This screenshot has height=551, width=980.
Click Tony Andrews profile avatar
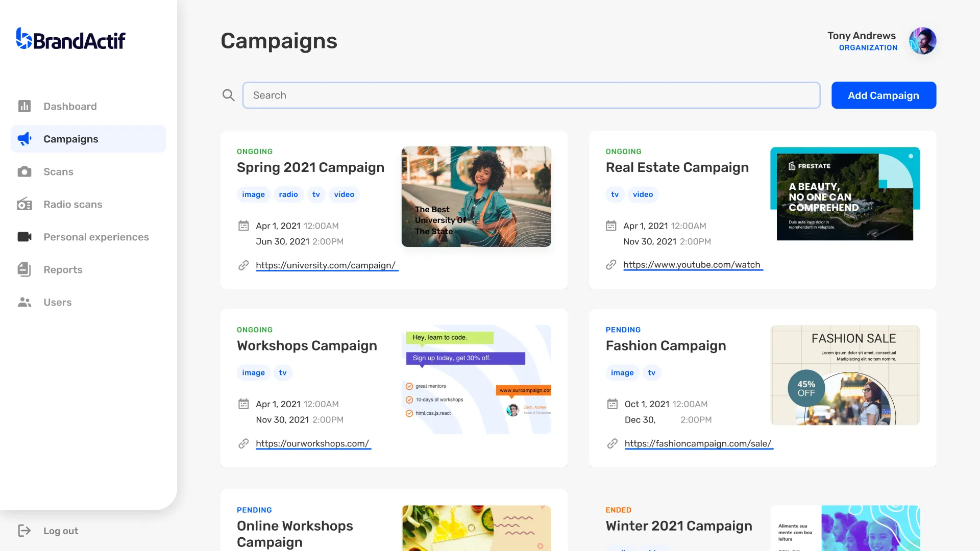(x=922, y=41)
